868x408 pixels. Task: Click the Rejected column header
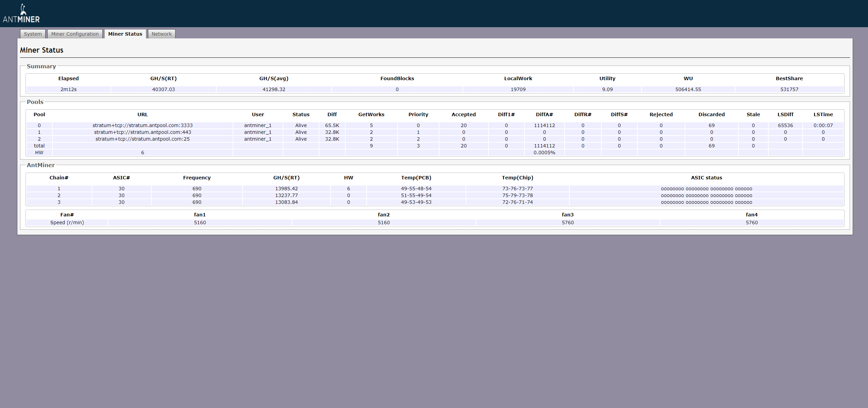pos(661,114)
